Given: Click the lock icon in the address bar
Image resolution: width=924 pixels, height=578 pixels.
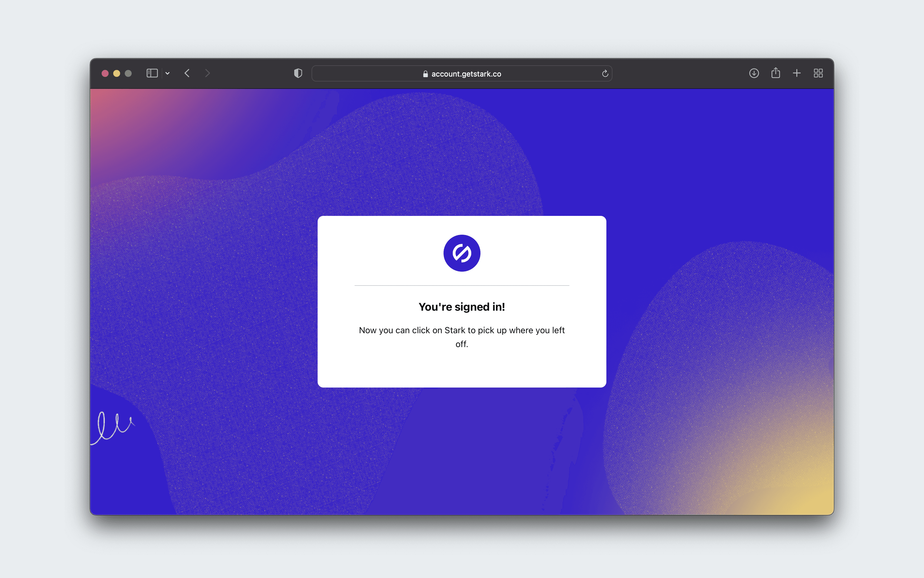Looking at the screenshot, I should pos(425,74).
